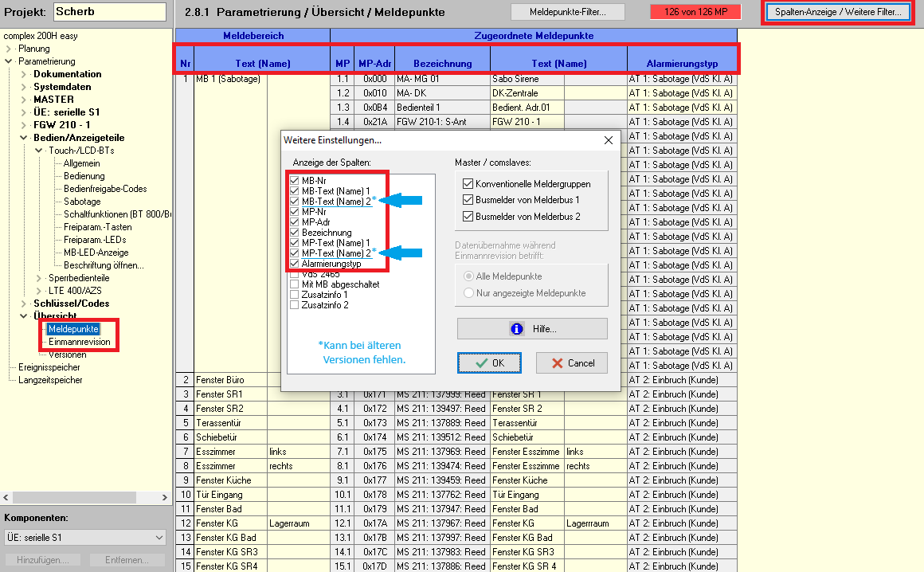Uncheck Konventionelle Meldergruppen
Screen dimensions: 924x572
pos(468,184)
